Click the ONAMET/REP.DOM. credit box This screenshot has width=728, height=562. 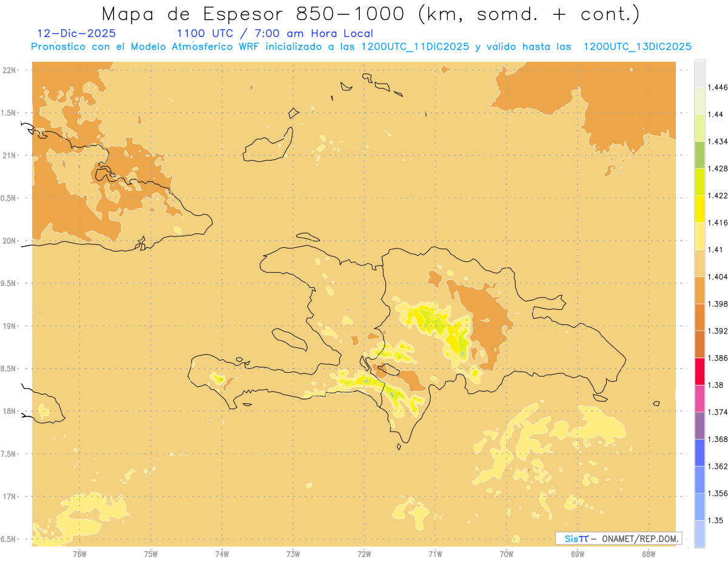619,538
